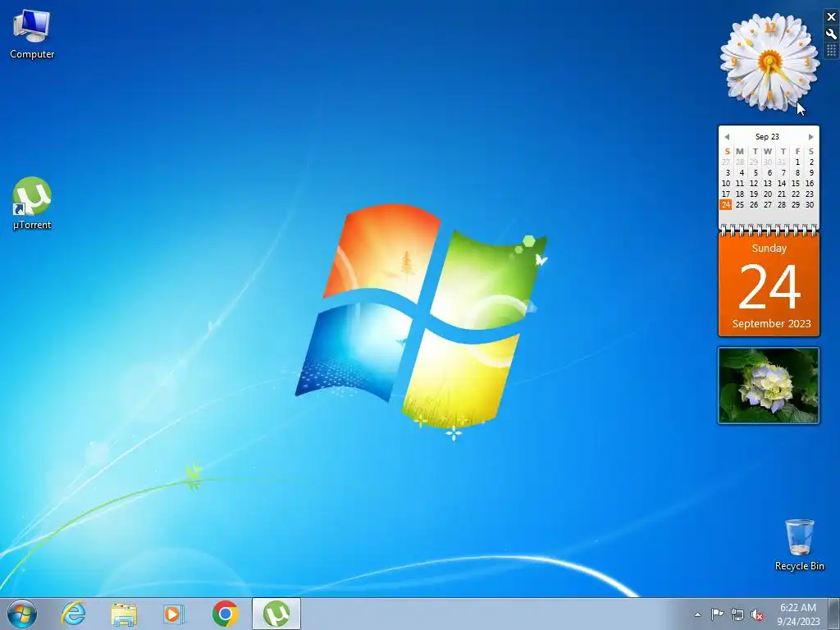The width and height of the screenshot is (840, 630).
Task: Select day 1 in calendar gadget
Action: 797,162
